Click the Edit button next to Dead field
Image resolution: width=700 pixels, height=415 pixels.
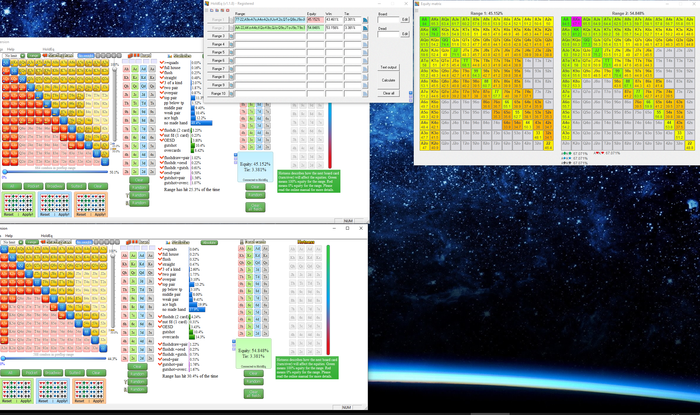click(x=405, y=34)
